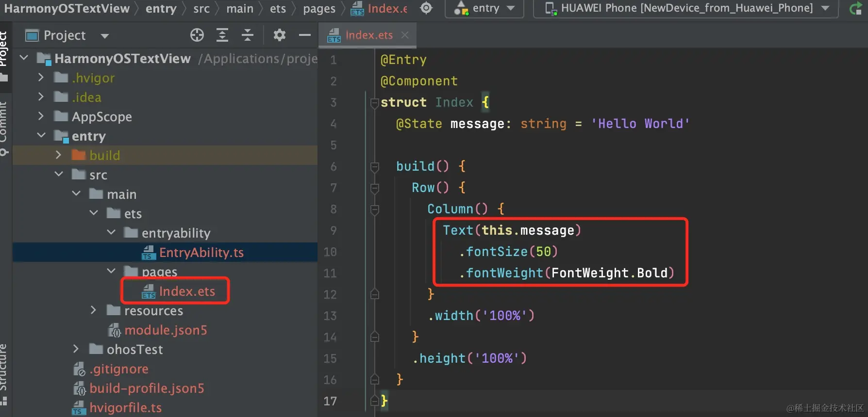Open the Project view dropdown

(x=105, y=35)
